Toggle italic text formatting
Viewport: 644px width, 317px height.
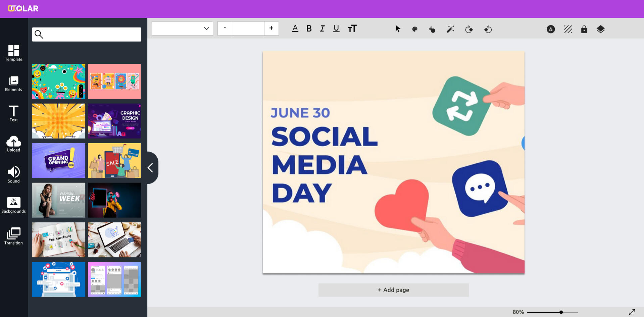coord(322,29)
